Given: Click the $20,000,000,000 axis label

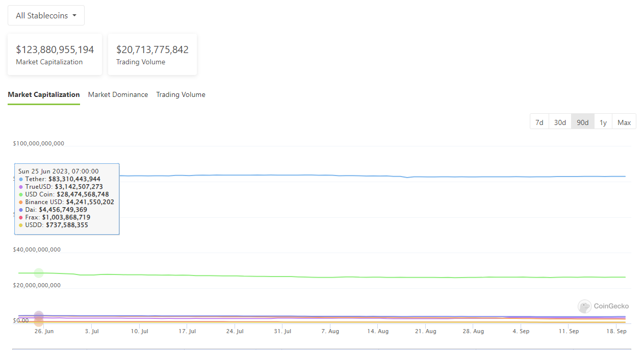Looking at the screenshot, I should [37, 285].
